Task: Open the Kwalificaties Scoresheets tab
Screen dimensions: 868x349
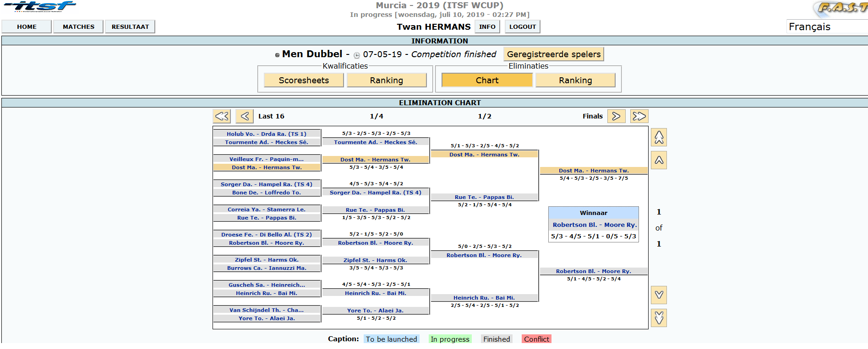Action: 304,81
